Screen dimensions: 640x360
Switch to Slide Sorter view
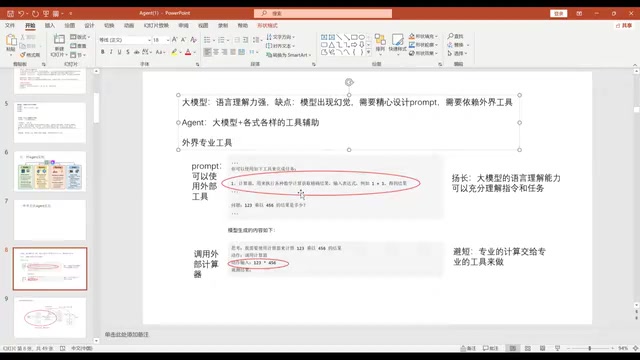[x=528, y=348]
